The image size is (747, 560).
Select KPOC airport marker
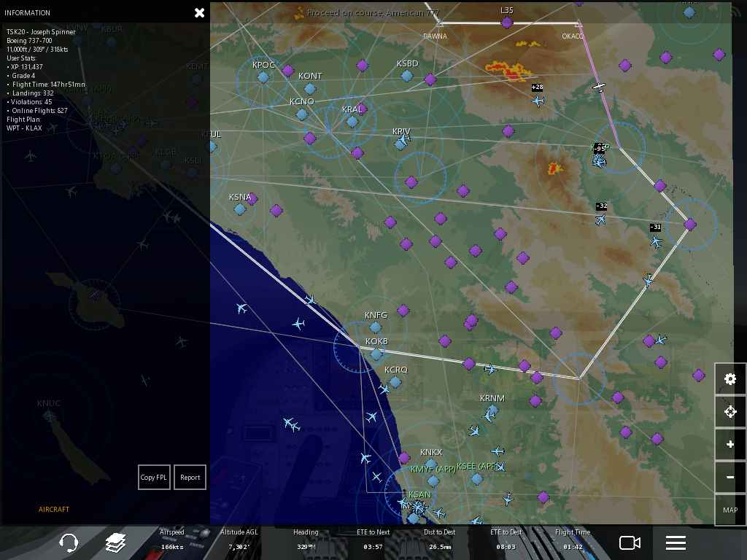tap(263, 77)
